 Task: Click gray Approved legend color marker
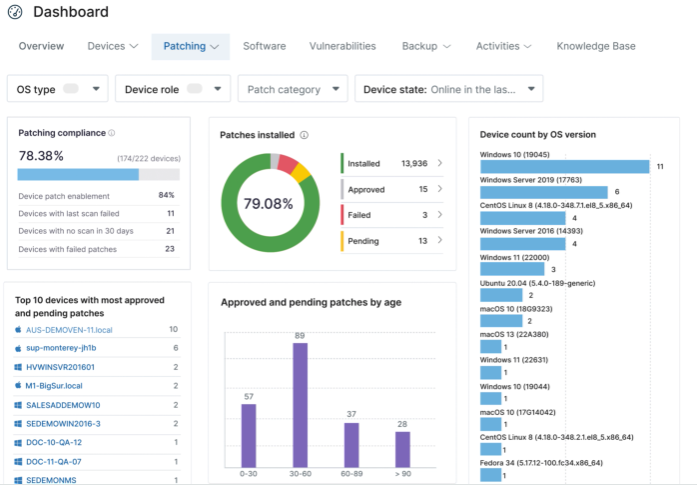point(342,189)
